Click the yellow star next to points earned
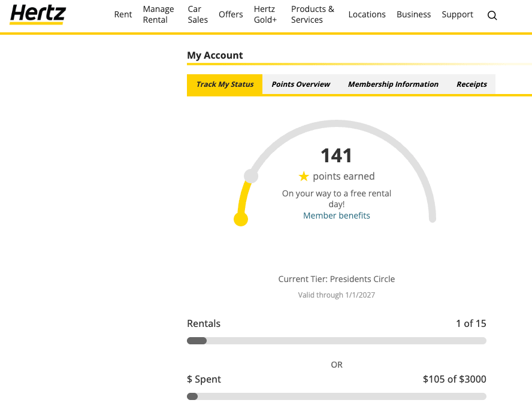Screen dimensions: 532x406 [x=304, y=176]
